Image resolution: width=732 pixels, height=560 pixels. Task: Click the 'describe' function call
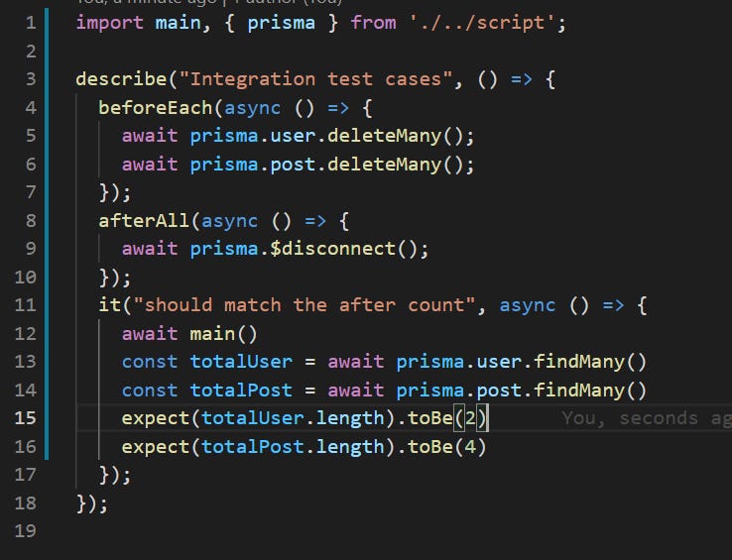click(121, 79)
